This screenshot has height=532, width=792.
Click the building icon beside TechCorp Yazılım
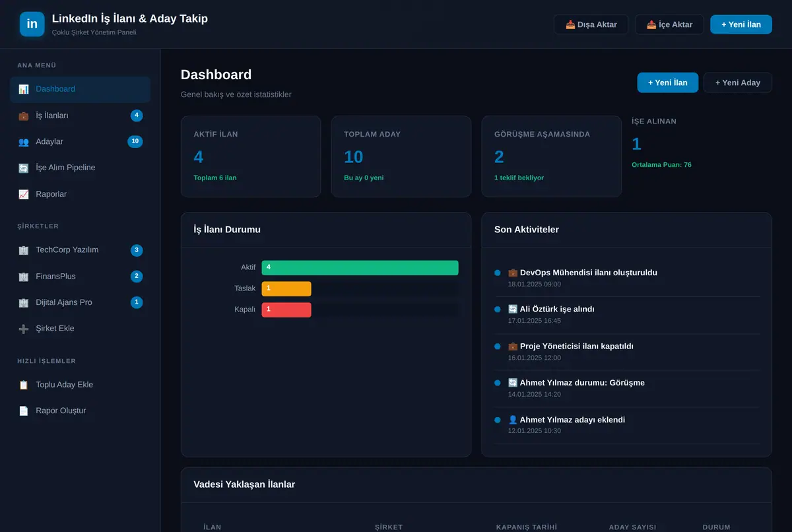coord(24,250)
